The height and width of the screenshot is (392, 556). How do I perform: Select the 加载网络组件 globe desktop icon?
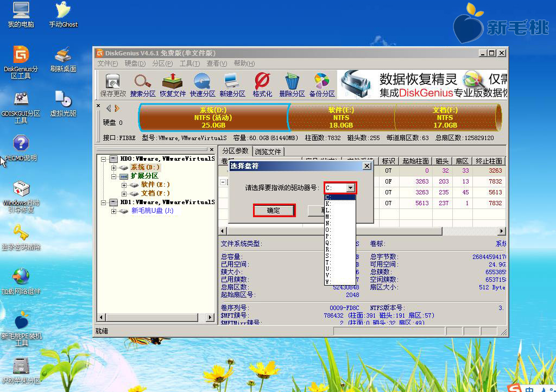point(21,282)
